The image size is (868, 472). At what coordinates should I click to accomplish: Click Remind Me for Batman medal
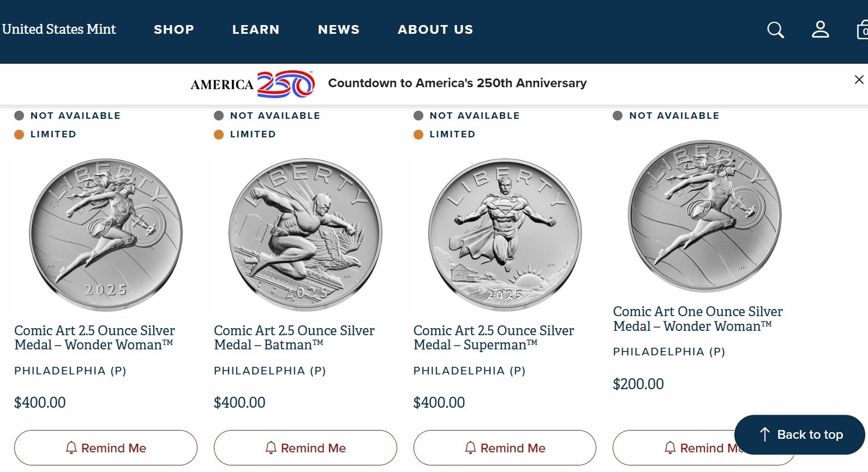pos(306,448)
